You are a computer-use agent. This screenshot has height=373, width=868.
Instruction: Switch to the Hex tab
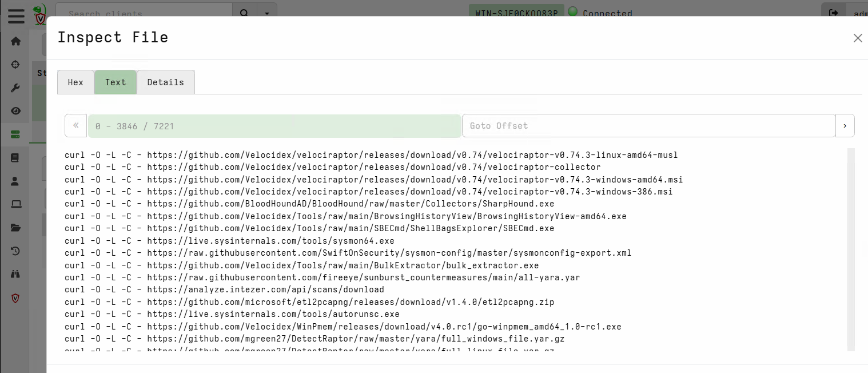pos(75,82)
